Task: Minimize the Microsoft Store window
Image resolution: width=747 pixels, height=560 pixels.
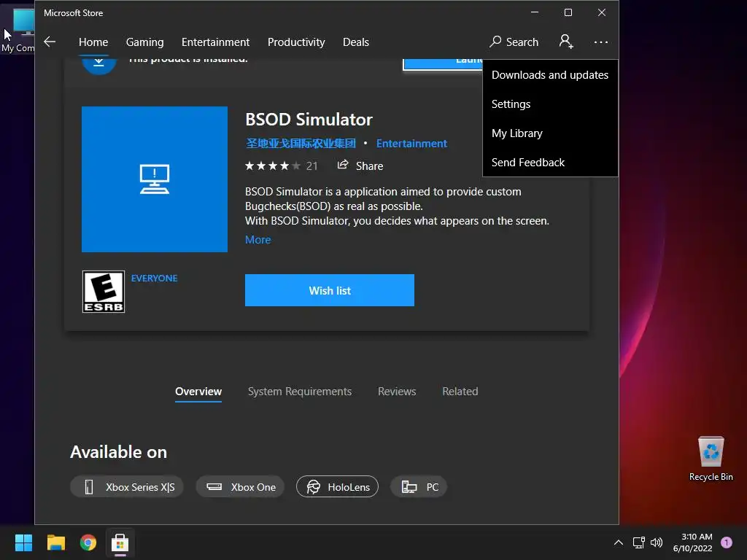Action: [x=535, y=12]
